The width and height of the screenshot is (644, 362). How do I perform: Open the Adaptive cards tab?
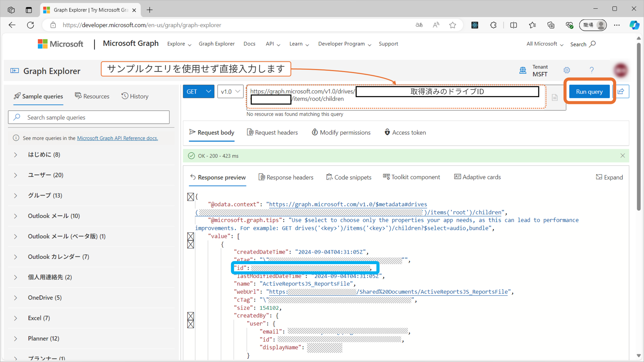click(x=477, y=177)
